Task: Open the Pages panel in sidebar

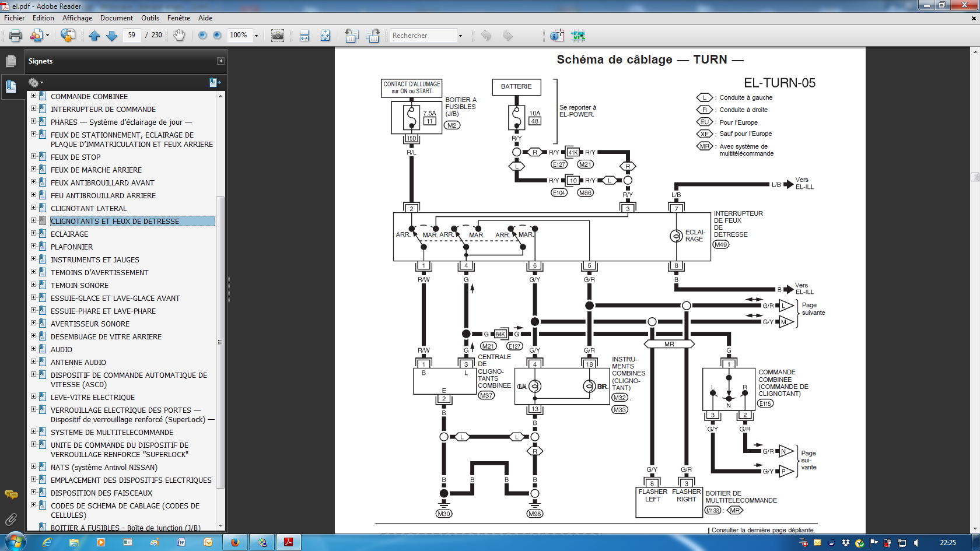Action: pos(10,61)
